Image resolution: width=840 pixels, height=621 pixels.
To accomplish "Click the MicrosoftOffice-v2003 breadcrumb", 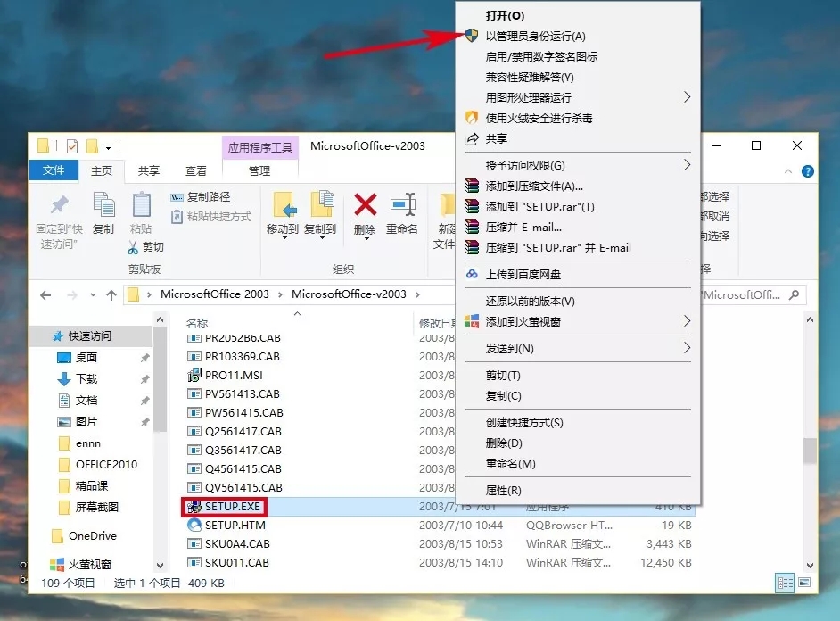I will click(x=349, y=294).
